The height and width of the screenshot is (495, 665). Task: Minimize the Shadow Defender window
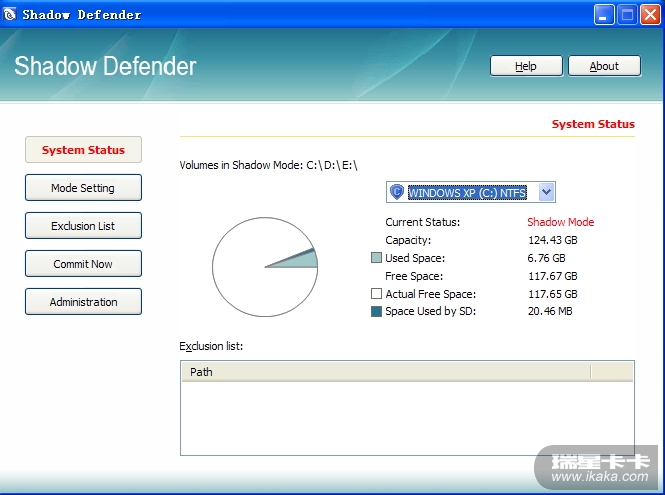(604, 15)
